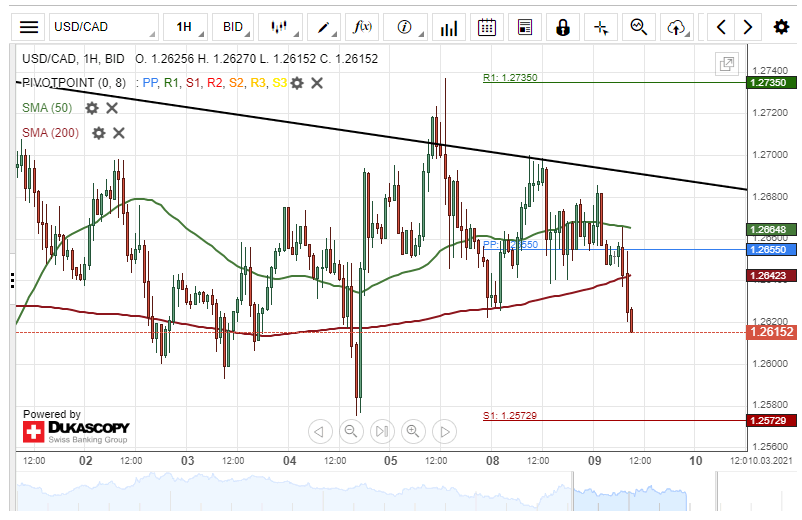Expand the USD/CAD instrument dropdown
802x520 pixels.
[x=103, y=27]
